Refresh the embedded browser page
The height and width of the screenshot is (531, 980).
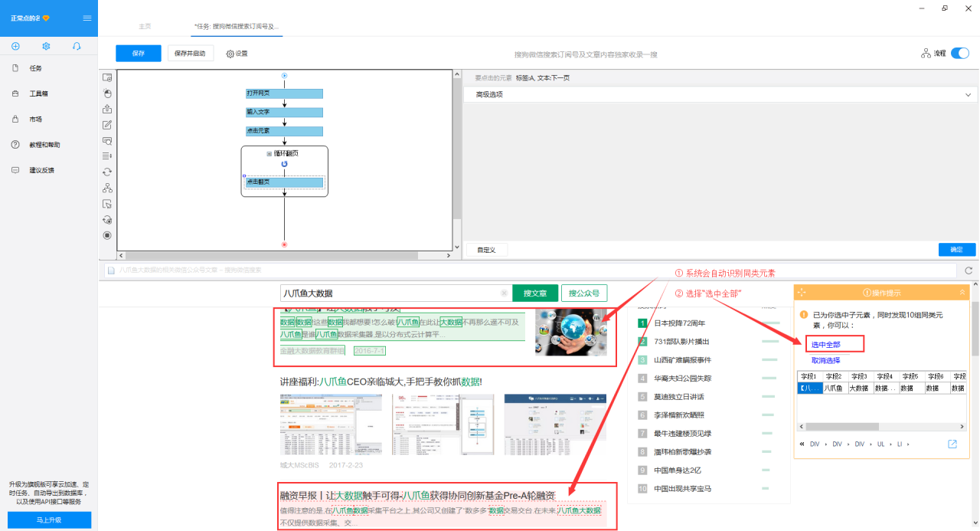969,270
